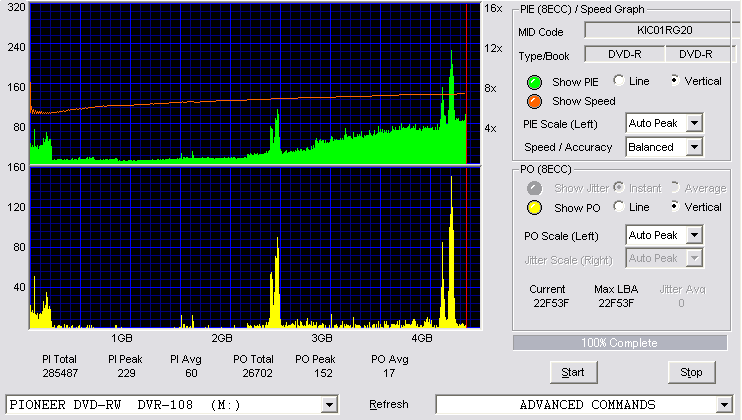Select Average jitter radio button
Image resolution: width=742 pixels, height=420 pixels.
[674, 187]
